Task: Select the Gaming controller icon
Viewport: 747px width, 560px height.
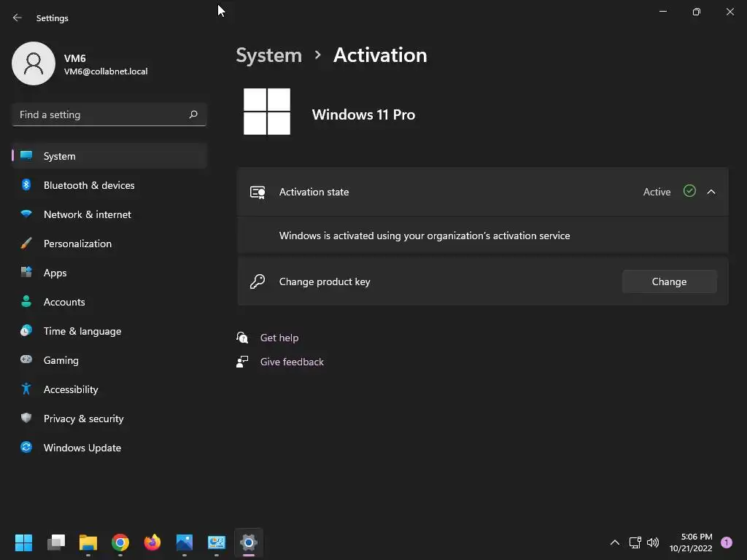Action: pyautogui.click(x=26, y=359)
